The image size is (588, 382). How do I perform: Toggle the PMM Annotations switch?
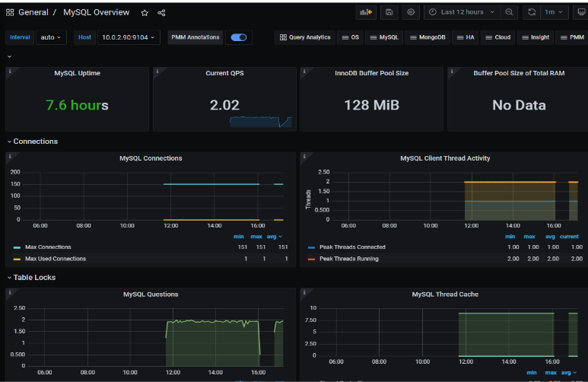239,37
